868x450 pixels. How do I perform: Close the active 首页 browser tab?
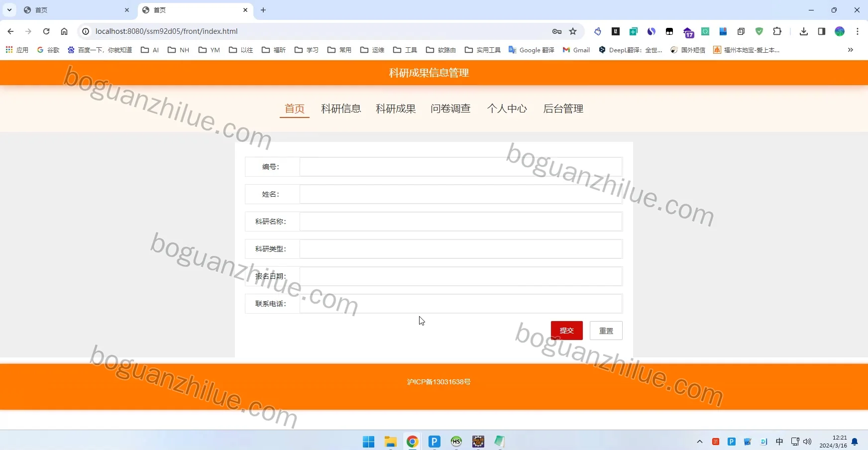tap(245, 10)
